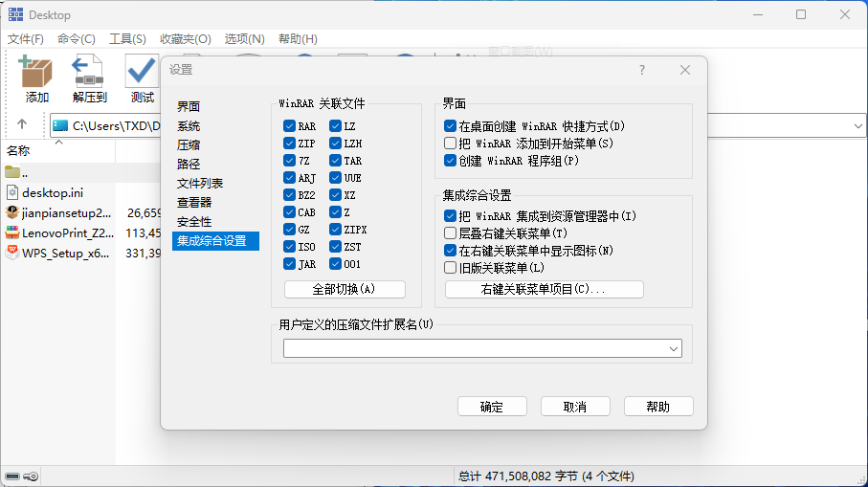Uncheck the ZIP file association
This screenshot has height=487, width=868.
pos(289,144)
